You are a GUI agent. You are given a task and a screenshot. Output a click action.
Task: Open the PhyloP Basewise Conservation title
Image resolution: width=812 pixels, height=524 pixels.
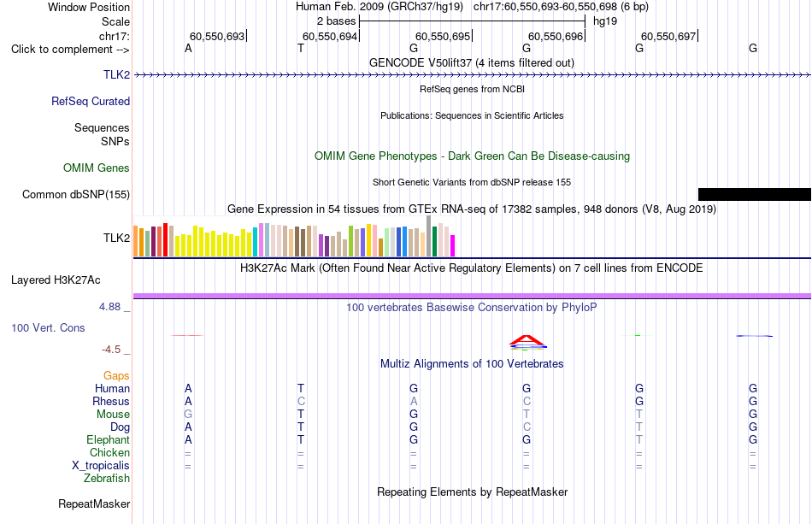472,308
